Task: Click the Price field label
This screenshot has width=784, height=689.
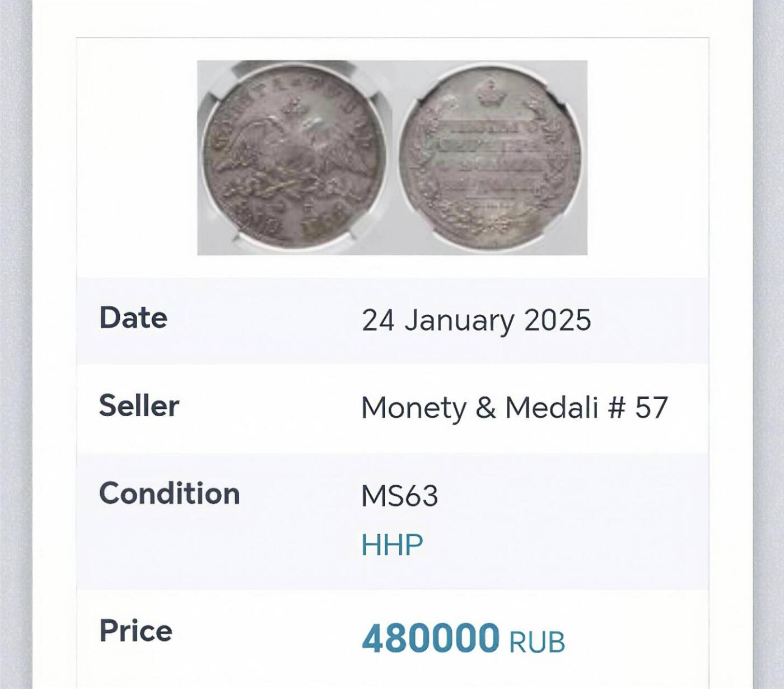Action: pyautogui.click(x=136, y=631)
